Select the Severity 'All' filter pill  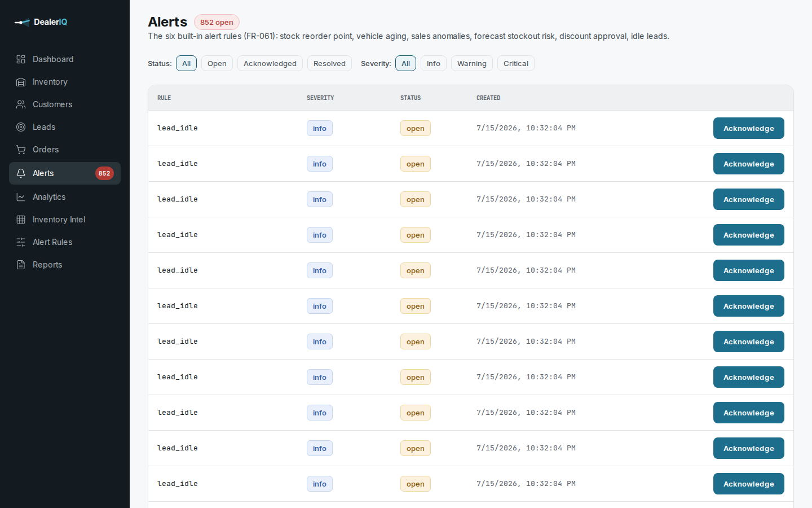405,63
